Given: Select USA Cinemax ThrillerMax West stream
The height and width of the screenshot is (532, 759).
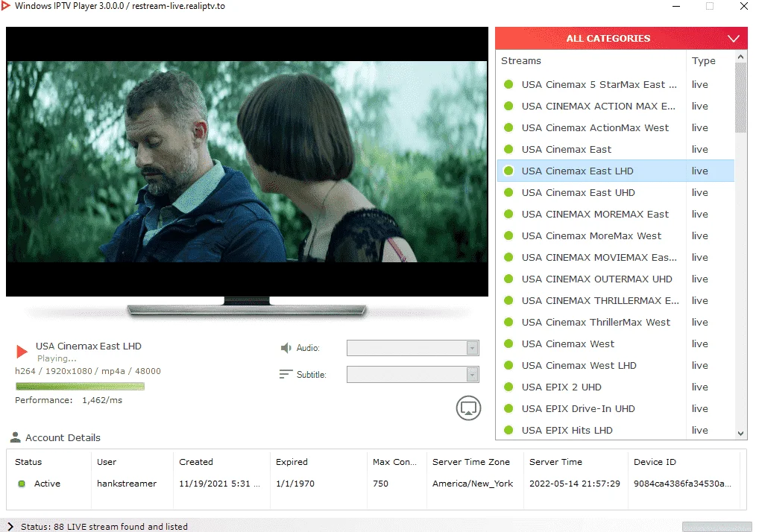Looking at the screenshot, I should pos(616,322).
